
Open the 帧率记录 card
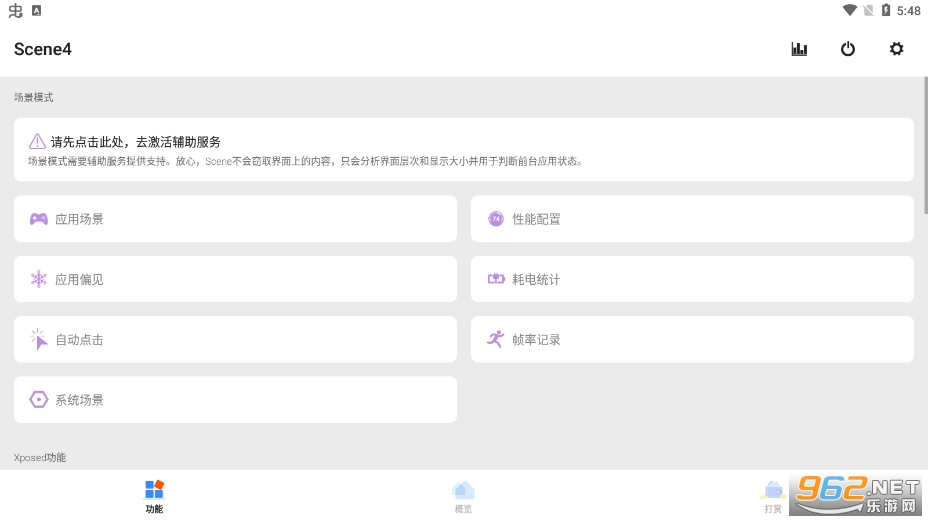692,339
